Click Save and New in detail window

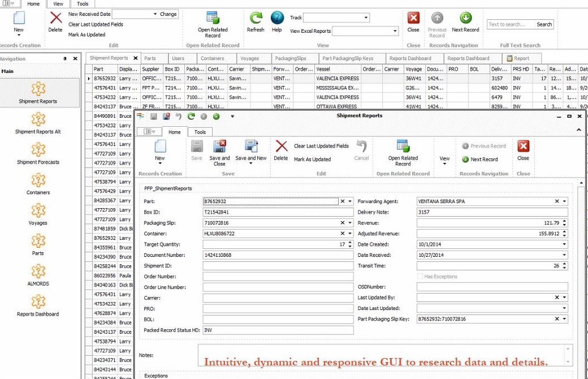(x=251, y=152)
